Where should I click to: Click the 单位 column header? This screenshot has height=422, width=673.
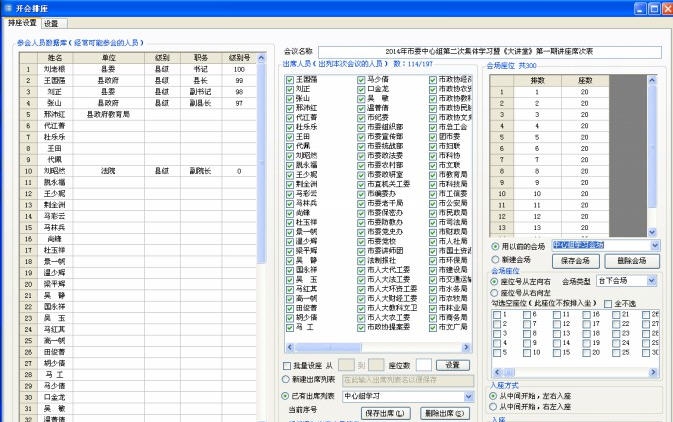[x=109, y=58]
